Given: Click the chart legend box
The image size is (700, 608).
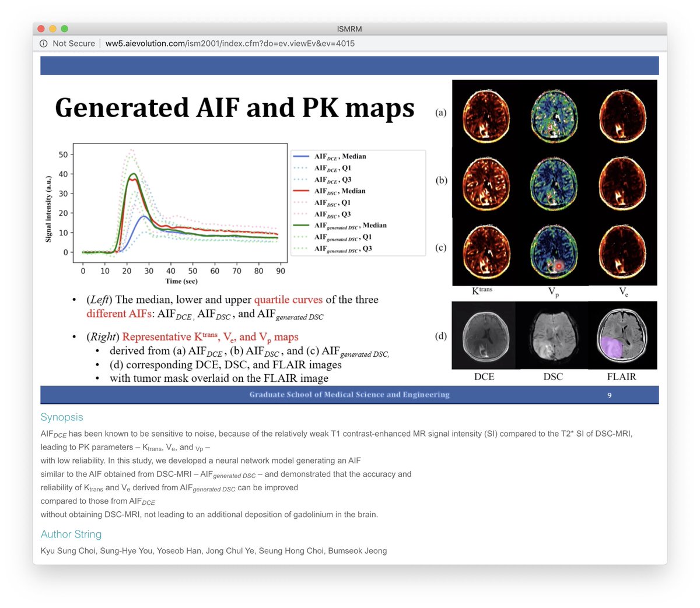Looking at the screenshot, I should pos(358,202).
